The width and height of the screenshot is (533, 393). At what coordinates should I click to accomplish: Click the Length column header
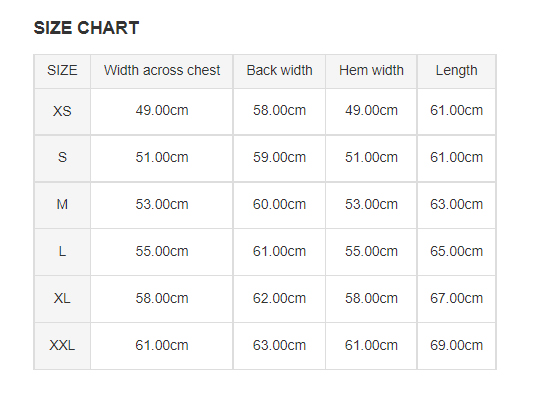(457, 71)
